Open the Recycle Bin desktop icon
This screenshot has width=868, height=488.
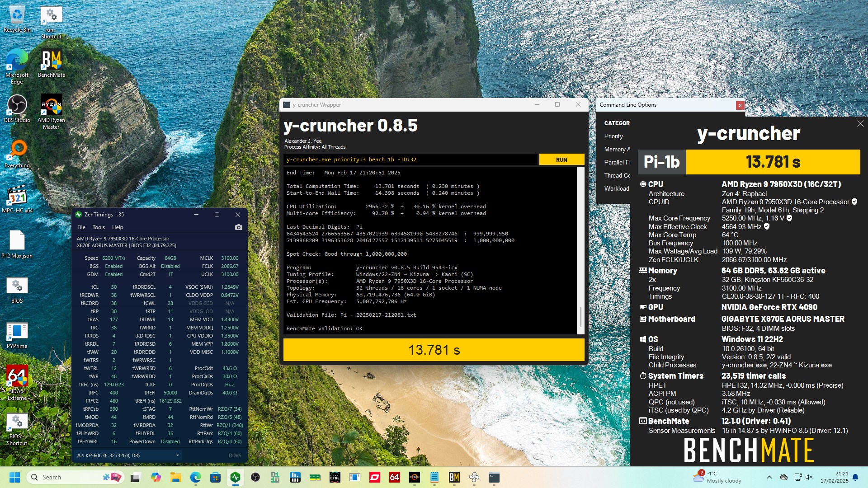pos(17,19)
